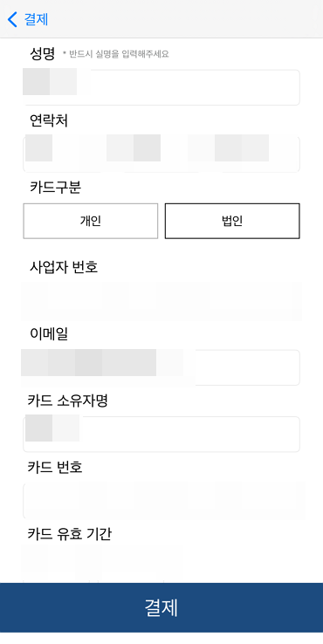Focus the 이메일 input field
This screenshot has width=323, height=644.
tap(161, 367)
